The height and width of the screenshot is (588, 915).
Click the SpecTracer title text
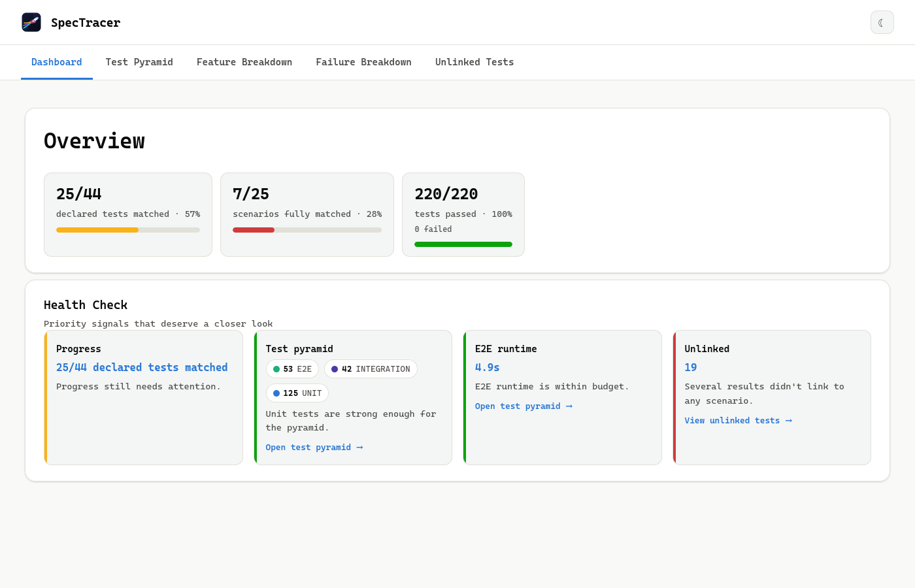point(86,23)
